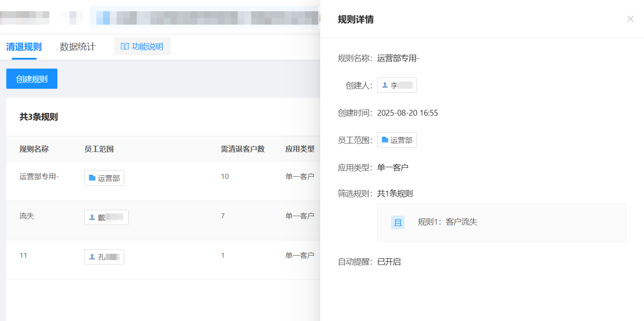Click folder icon in table 运营部 tag
The image size is (644, 321).
pyautogui.click(x=92, y=178)
